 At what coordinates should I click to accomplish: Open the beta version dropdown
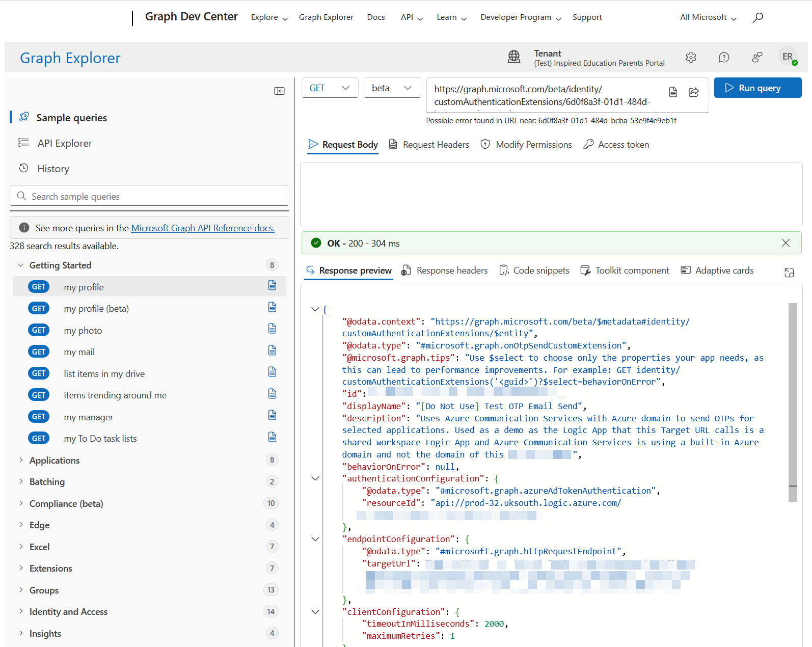tap(392, 88)
